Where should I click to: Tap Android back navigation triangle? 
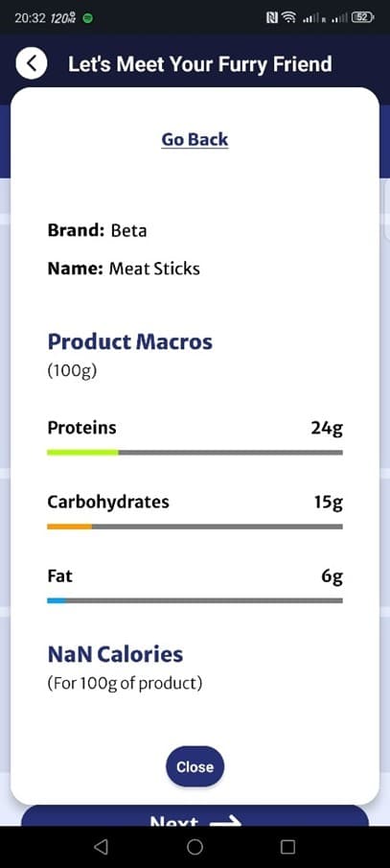pos(101,846)
